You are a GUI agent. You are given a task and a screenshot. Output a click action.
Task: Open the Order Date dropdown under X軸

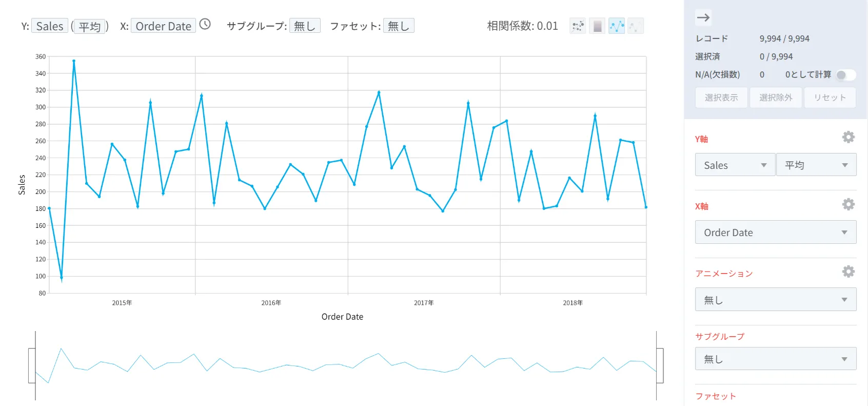776,232
